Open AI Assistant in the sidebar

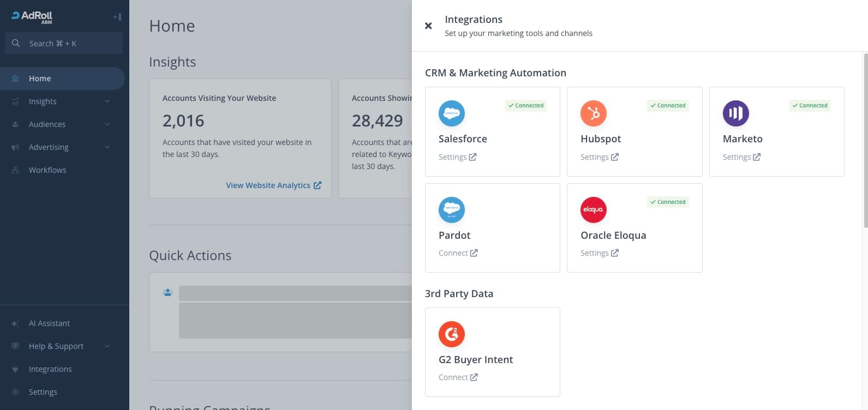coord(49,323)
